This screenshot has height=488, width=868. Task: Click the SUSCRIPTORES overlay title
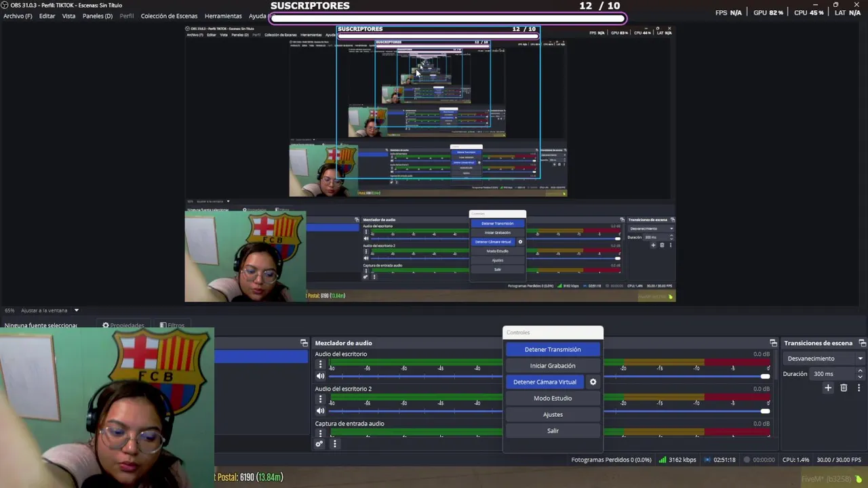coord(310,5)
